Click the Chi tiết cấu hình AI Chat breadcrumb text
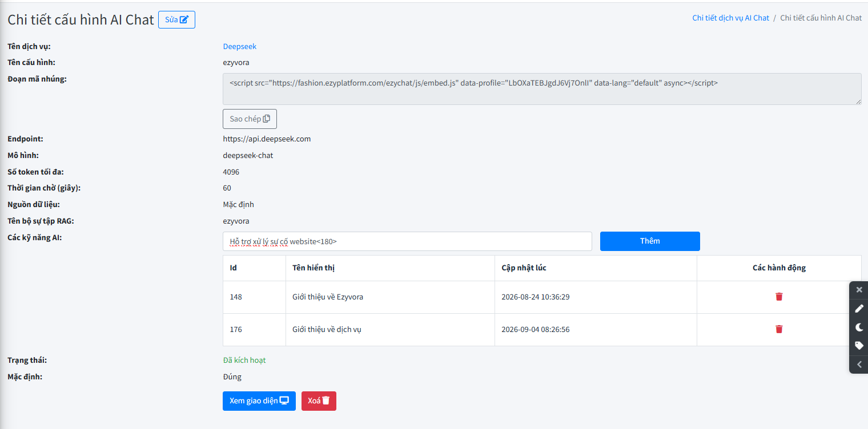The width and height of the screenshot is (868, 429). pyautogui.click(x=821, y=18)
